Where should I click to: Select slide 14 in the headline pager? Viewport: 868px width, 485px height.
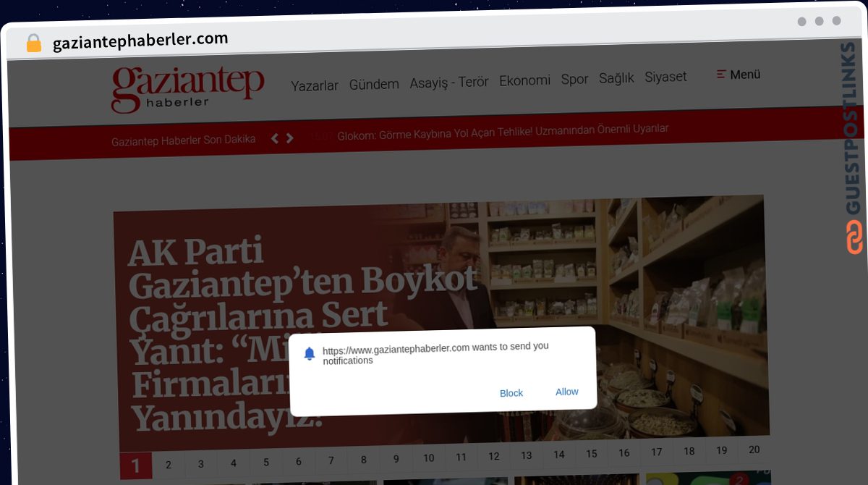pyautogui.click(x=559, y=455)
